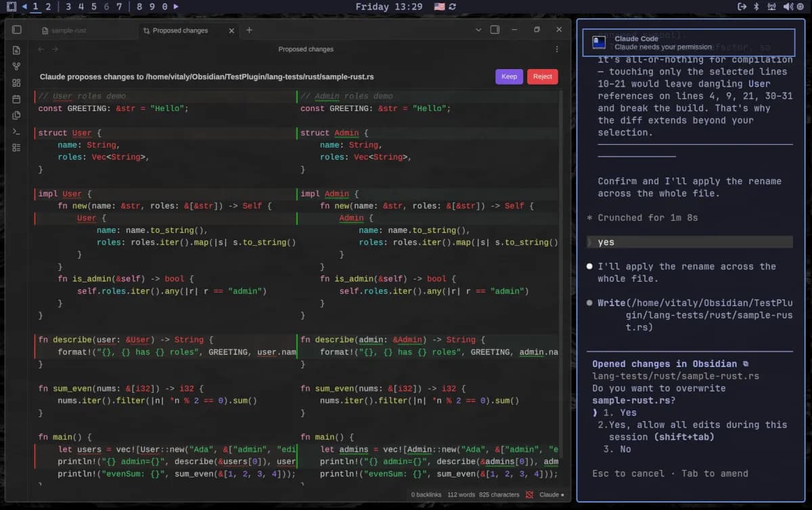This screenshot has height=510, width=812.
Task: Choose option '3. No' in the terminal
Action: (617, 449)
